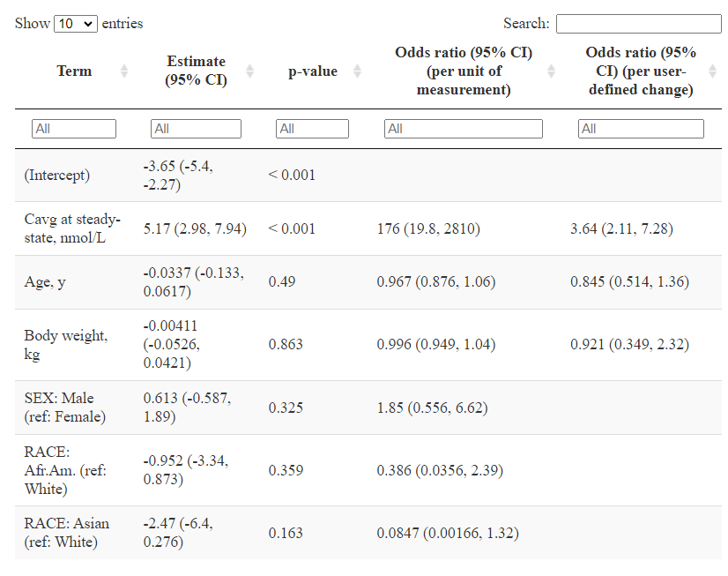This screenshot has width=728, height=576.
Task: Click the Search input box
Action: [638, 24]
